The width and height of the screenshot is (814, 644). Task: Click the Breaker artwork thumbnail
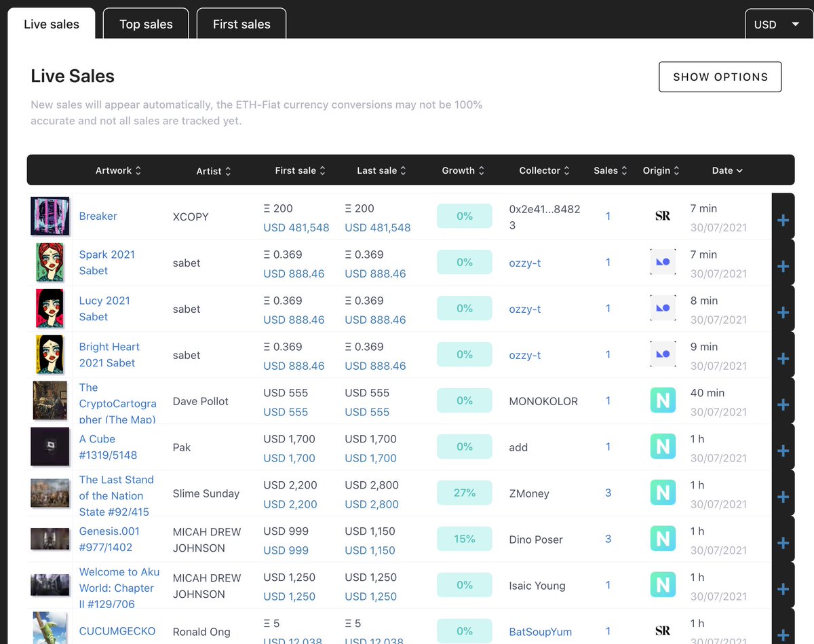[x=50, y=217]
